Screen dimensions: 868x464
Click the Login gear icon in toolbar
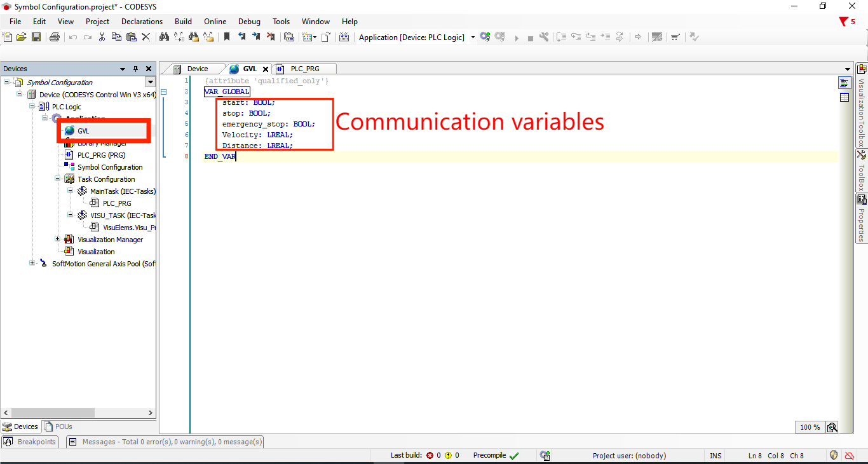(x=485, y=38)
